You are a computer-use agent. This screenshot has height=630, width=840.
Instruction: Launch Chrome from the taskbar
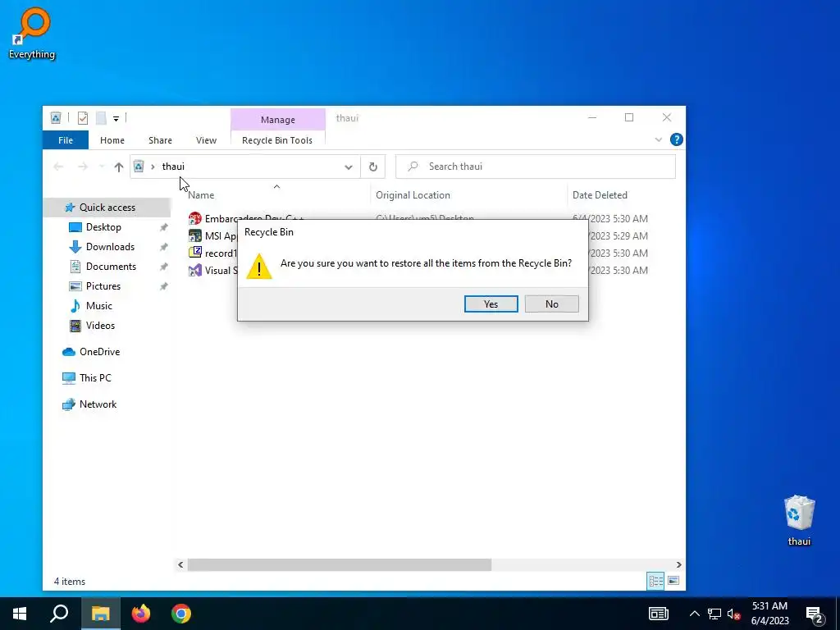tap(181, 614)
